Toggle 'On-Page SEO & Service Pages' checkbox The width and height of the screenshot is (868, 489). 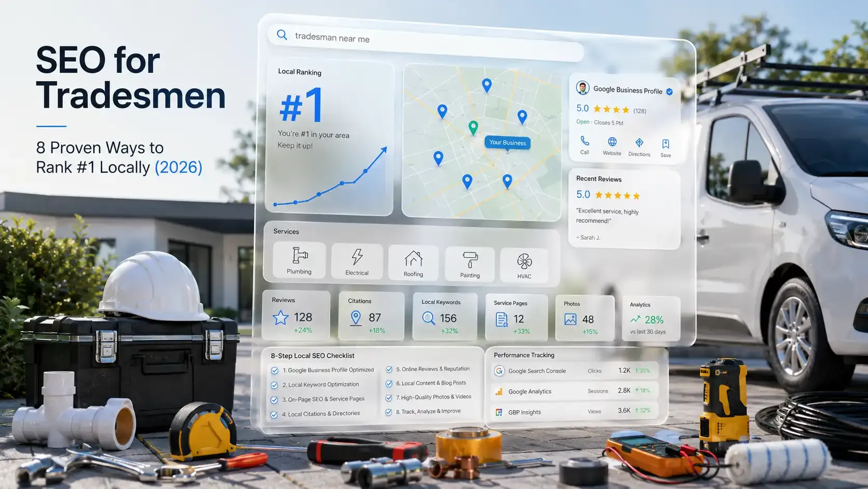(x=274, y=400)
